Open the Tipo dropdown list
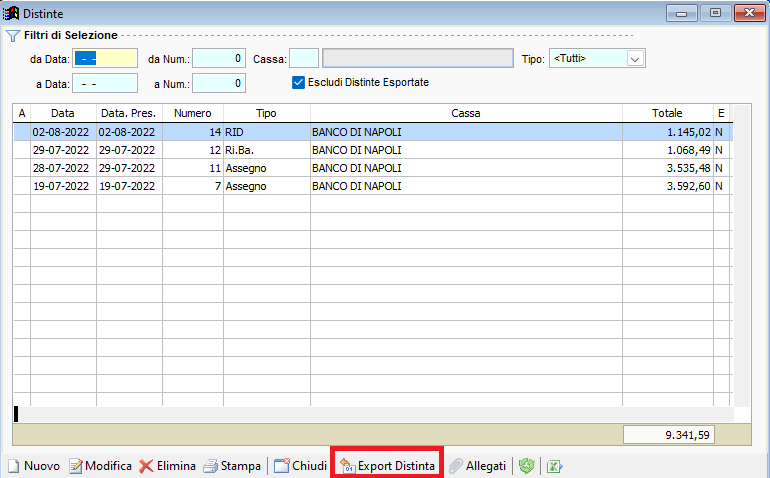This screenshot has height=478, width=770. point(634,59)
